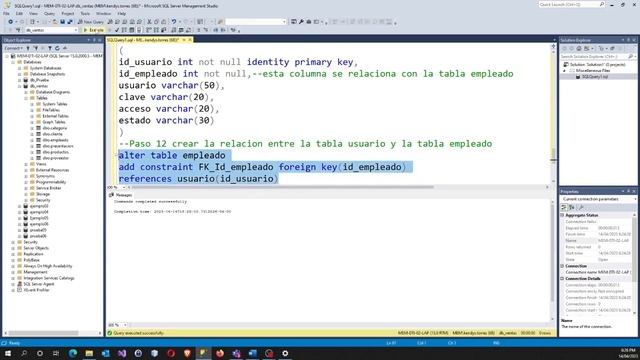Click the empty toolbar search combo box

click(256, 22)
